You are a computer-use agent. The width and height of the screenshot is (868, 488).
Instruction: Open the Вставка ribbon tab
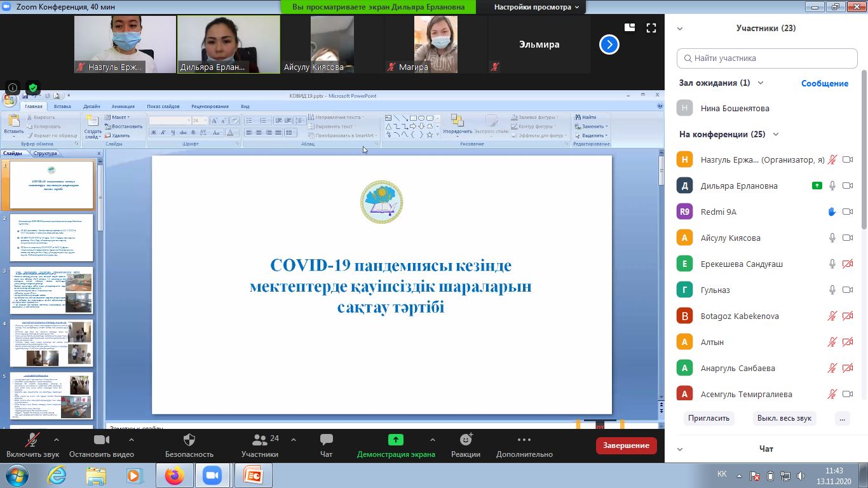62,107
